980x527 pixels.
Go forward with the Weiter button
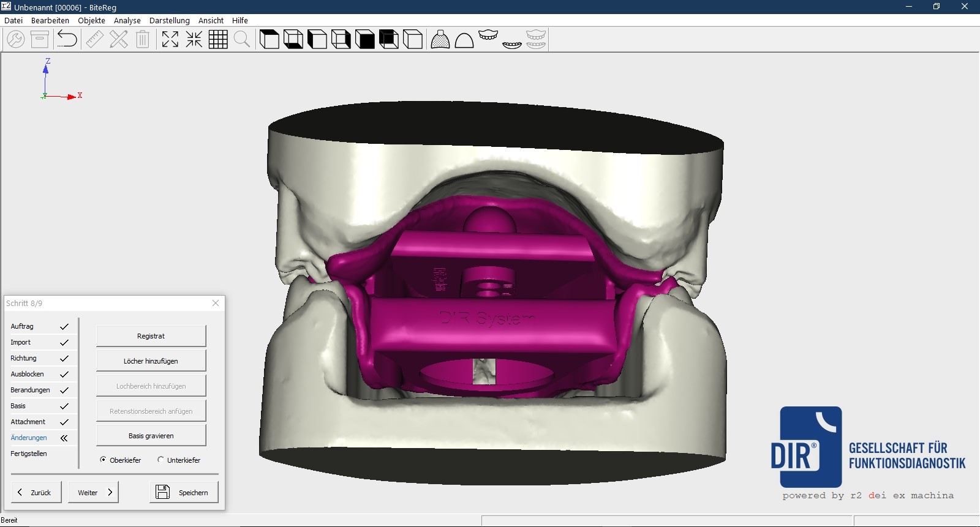pos(94,492)
